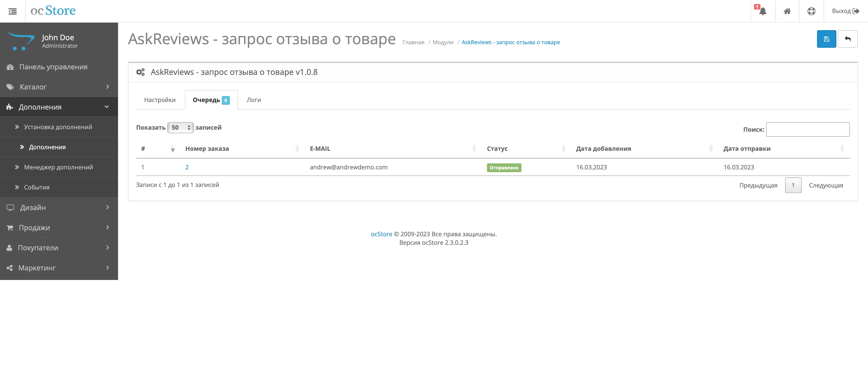Click the Маркетинг share icon
Viewport: 868px width, 380px height.
(x=10, y=268)
